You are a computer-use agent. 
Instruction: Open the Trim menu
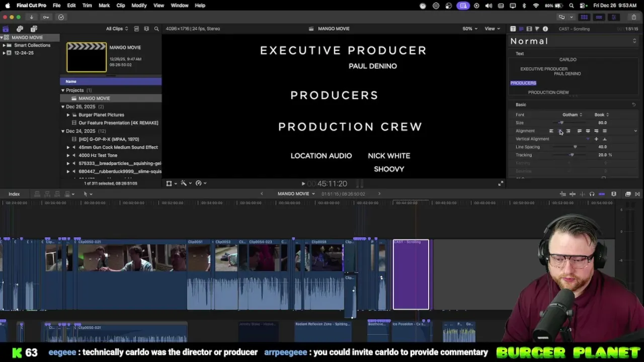pyautogui.click(x=87, y=6)
